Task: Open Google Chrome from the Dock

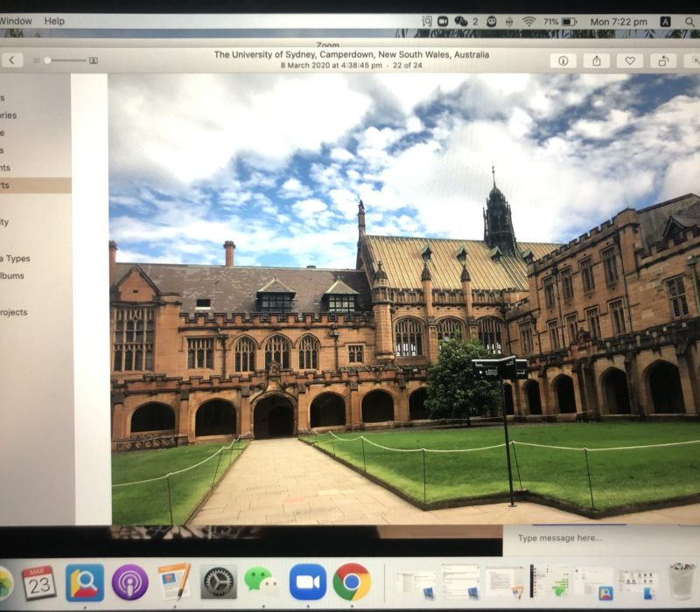Action: [x=352, y=582]
